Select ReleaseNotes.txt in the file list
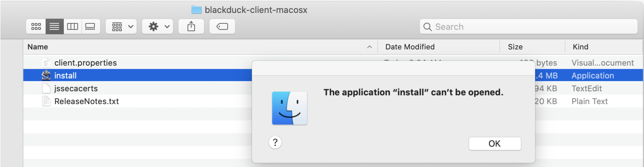This screenshot has height=167, width=644. coord(87,101)
